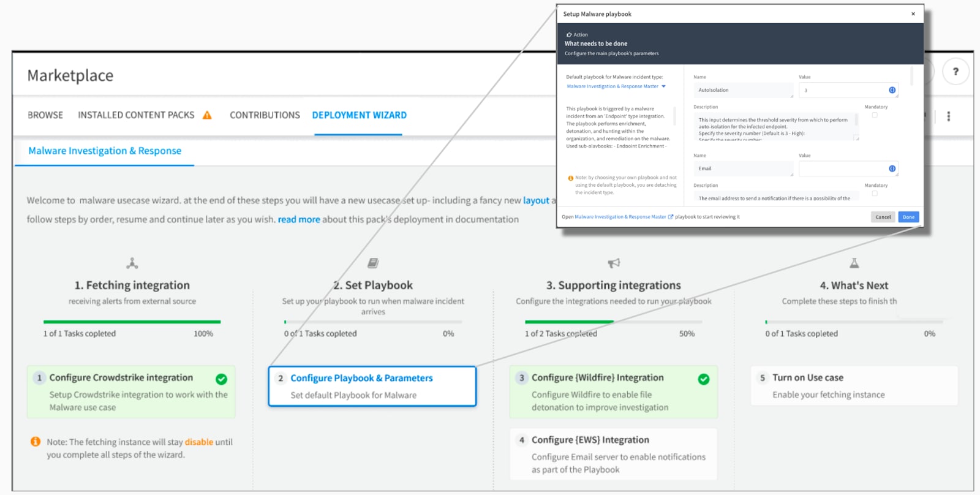
Task: Click the '4. What's Next' heading
Action: (x=854, y=285)
